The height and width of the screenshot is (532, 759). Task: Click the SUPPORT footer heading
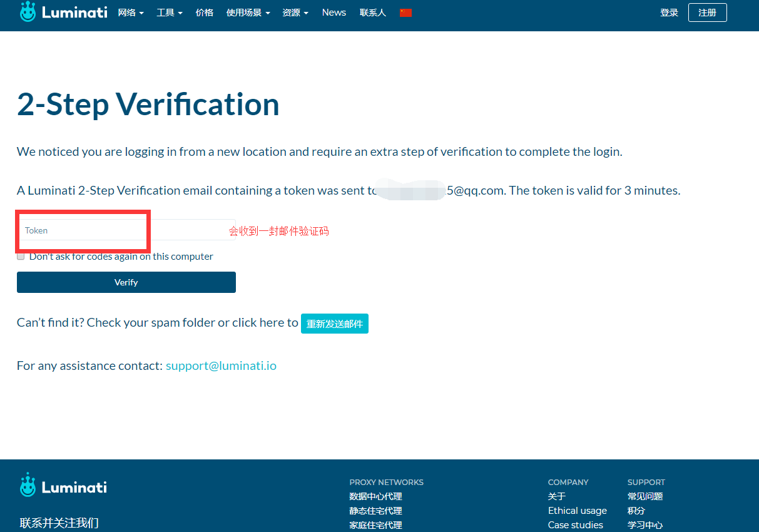[646, 482]
